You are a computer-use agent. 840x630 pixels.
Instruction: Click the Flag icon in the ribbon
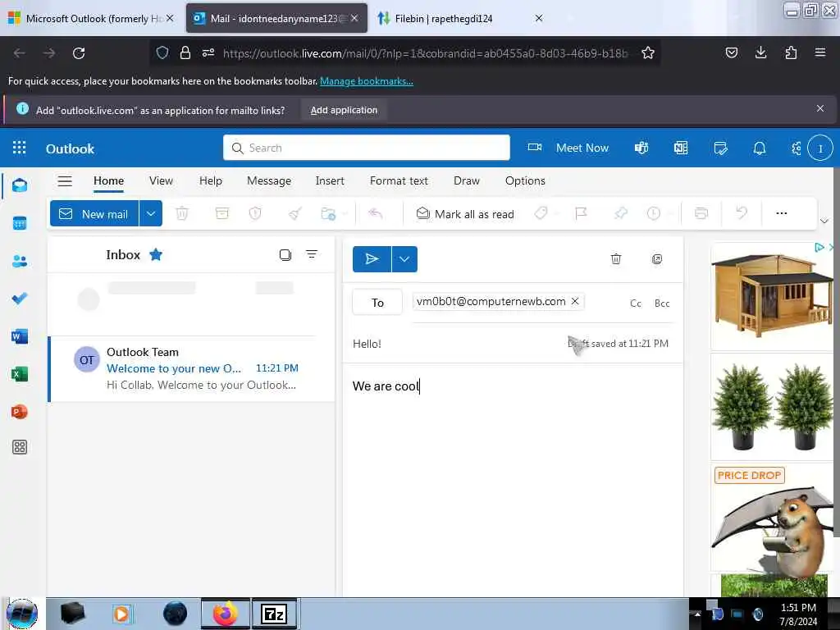(581, 213)
